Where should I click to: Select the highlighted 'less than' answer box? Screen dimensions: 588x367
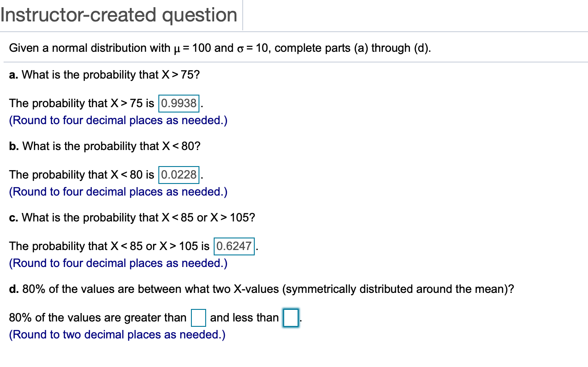(x=291, y=317)
